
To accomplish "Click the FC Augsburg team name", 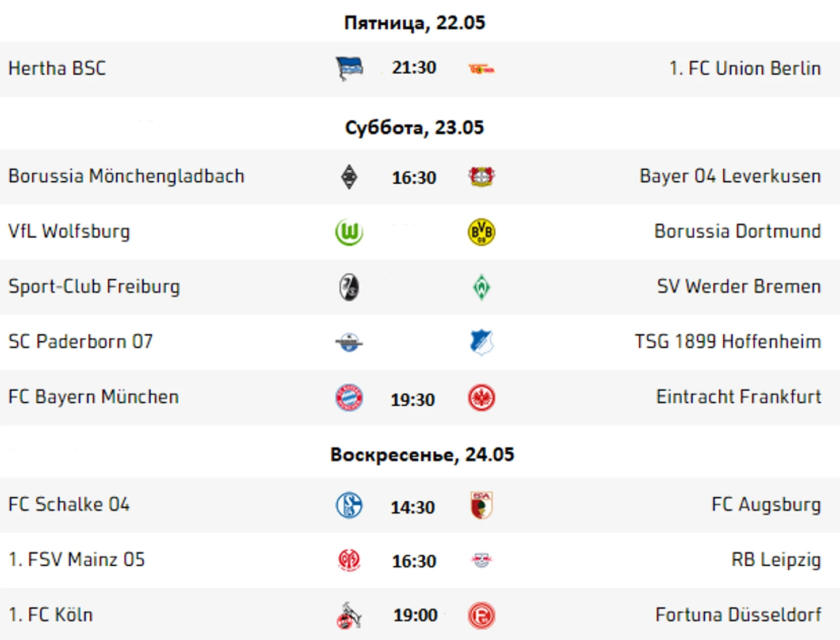I will (x=766, y=505).
